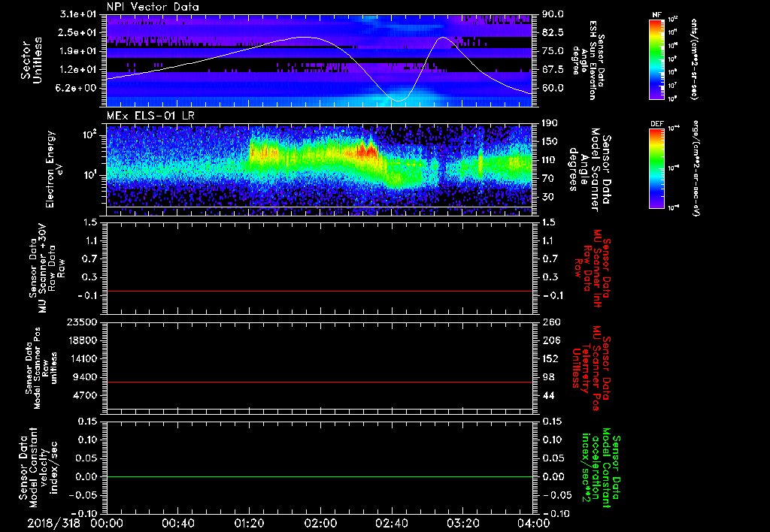Viewport: 770px width, 532px height.
Task: Click the red 'MU Scanner Int' axis label
Action: (x=594, y=267)
